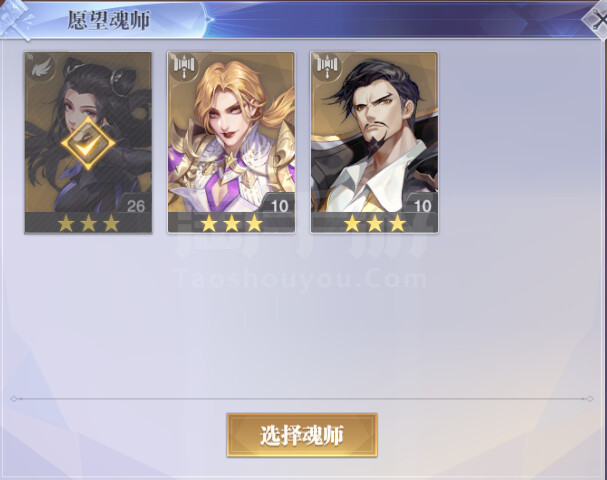
Task: Click the blonde character's face portrait
Action: 228,114
